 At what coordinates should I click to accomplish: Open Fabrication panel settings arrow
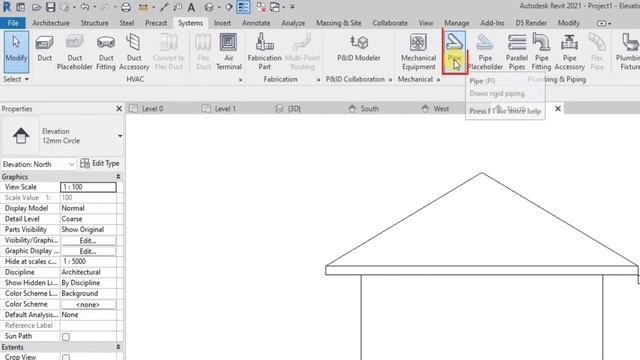[318, 80]
